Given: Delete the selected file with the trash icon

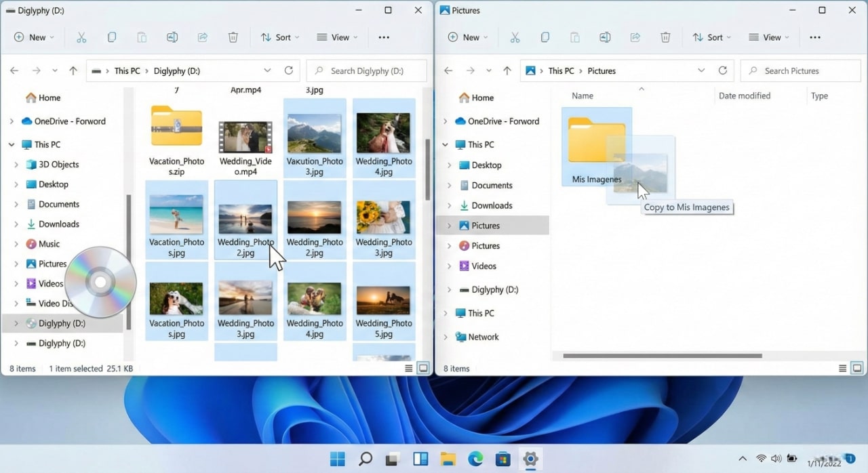Looking at the screenshot, I should coord(233,37).
